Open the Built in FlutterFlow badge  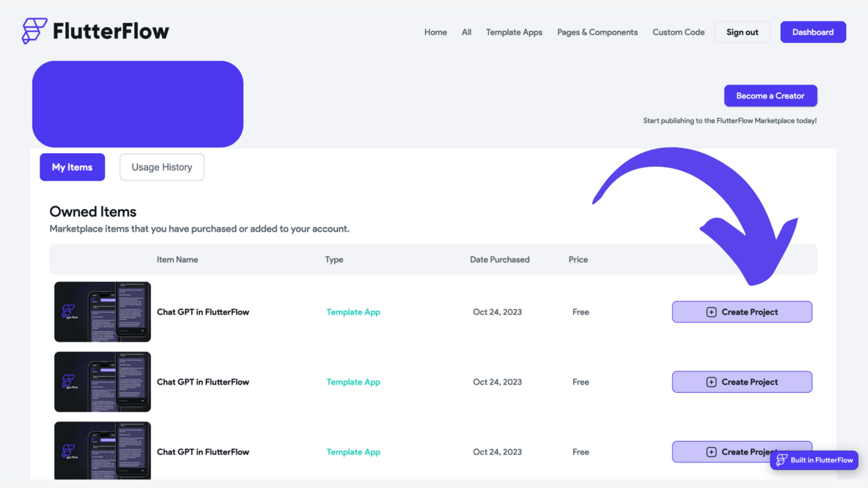click(x=814, y=460)
